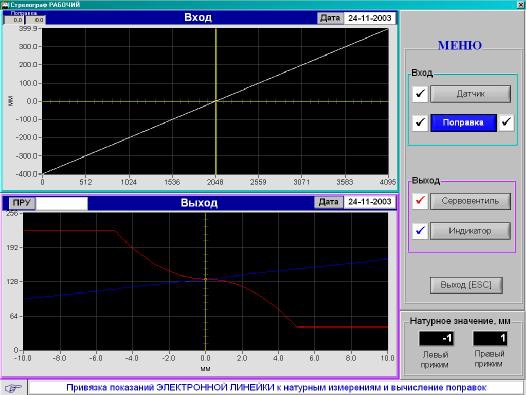This screenshot has height=395, width=526.
Task: Click the left Поправка 0.0 value box
Action: tap(14, 20)
